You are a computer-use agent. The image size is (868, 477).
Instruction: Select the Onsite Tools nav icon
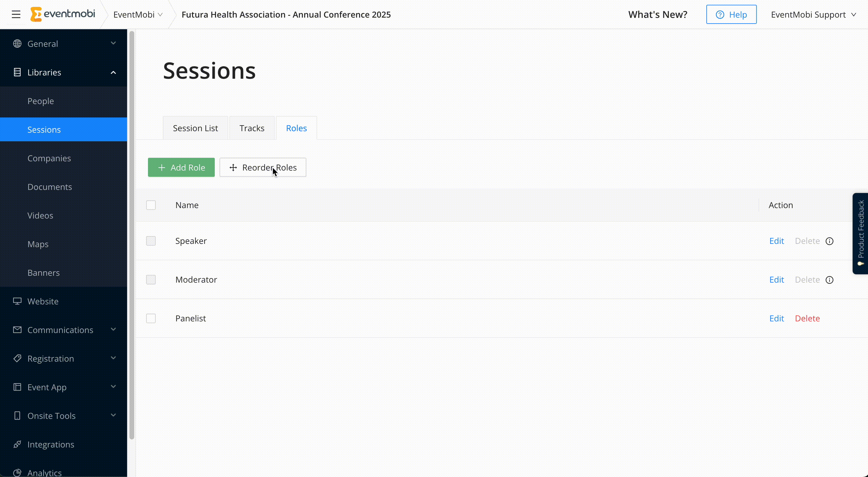[16, 415]
